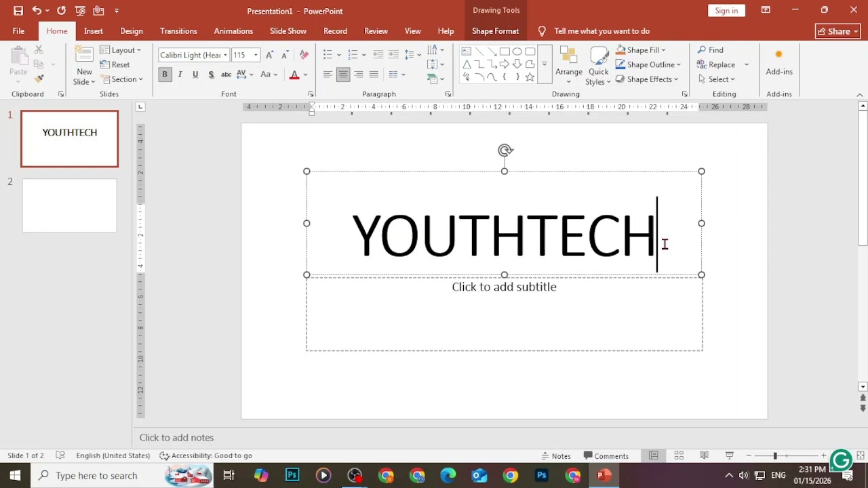Click the Share button
The height and width of the screenshot is (488, 868).
coord(837,31)
